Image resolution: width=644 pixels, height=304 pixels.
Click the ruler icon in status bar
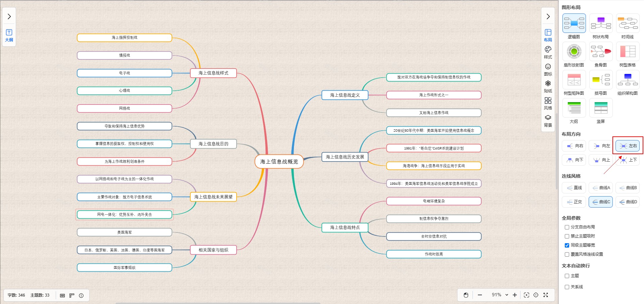72,296
